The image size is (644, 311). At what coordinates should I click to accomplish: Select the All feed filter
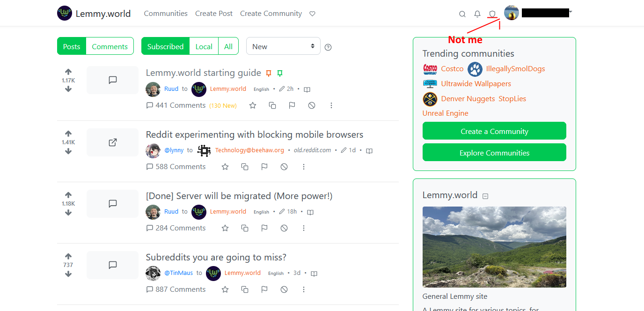click(228, 46)
